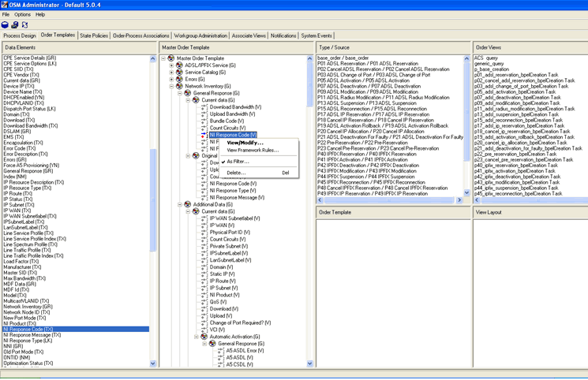Select 'generic_query' in Order Views
Image resolution: width=588 pixels, height=380 pixels.
(x=489, y=64)
